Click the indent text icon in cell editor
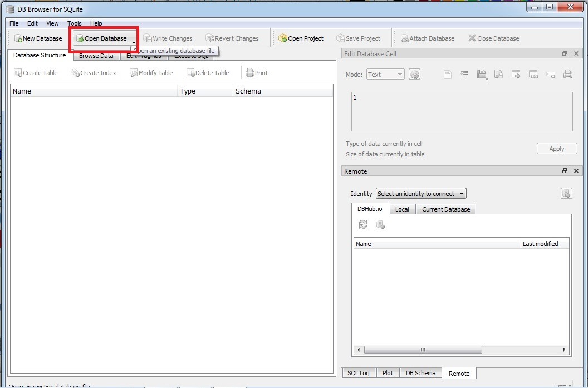Screen dimensions: 588x388 click(x=464, y=74)
